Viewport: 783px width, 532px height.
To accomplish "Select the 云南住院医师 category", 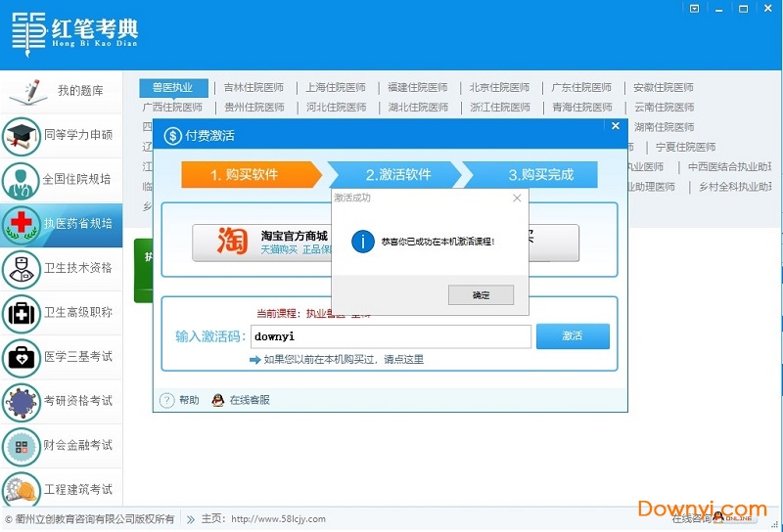I will pyautogui.click(x=664, y=108).
